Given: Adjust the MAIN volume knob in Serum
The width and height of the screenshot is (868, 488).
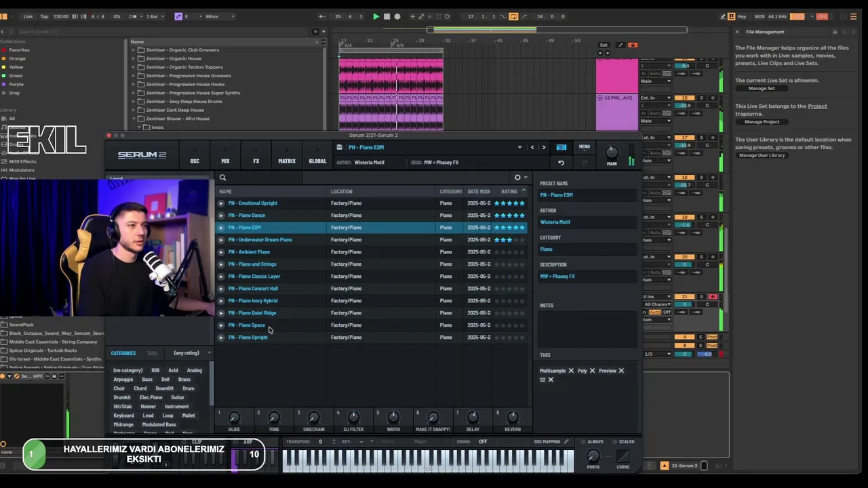Looking at the screenshot, I should [612, 152].
